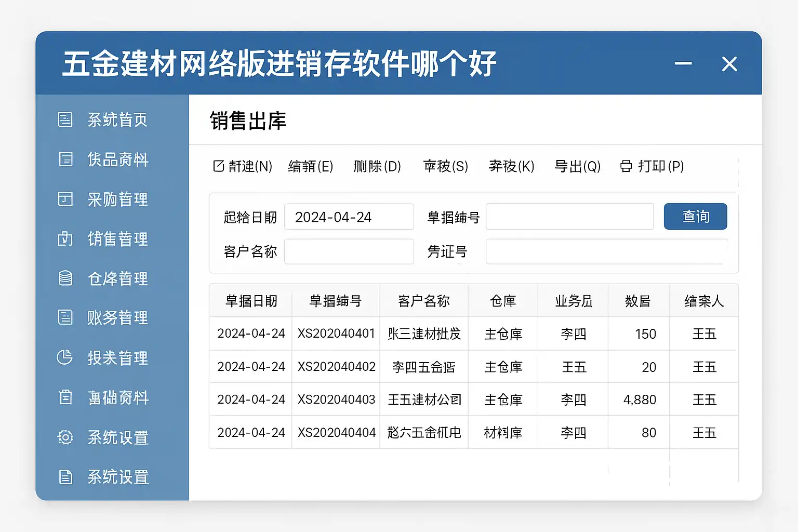Focus the date field showing 2024-04-24

[x=349, y=217]
